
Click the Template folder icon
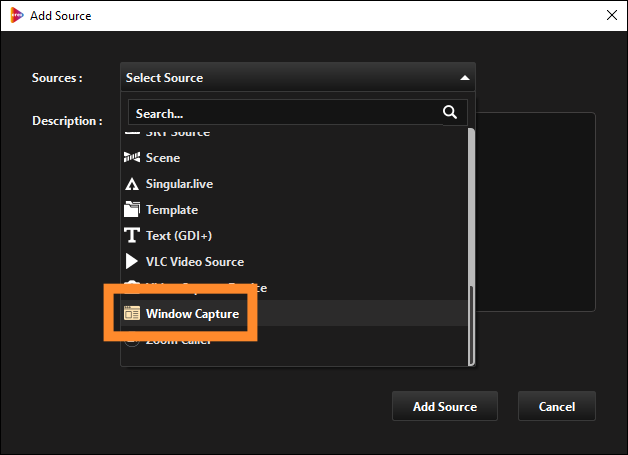click(132, 209)
